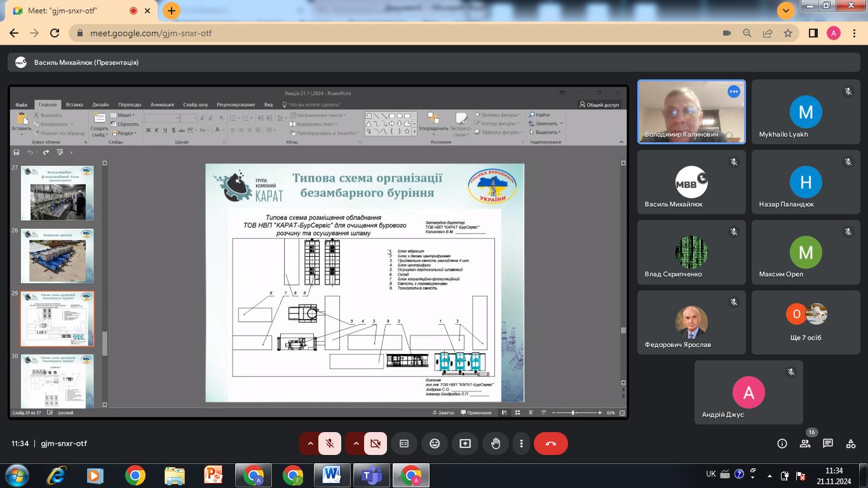Open the Chrome three-dot menu

point(853,33)
